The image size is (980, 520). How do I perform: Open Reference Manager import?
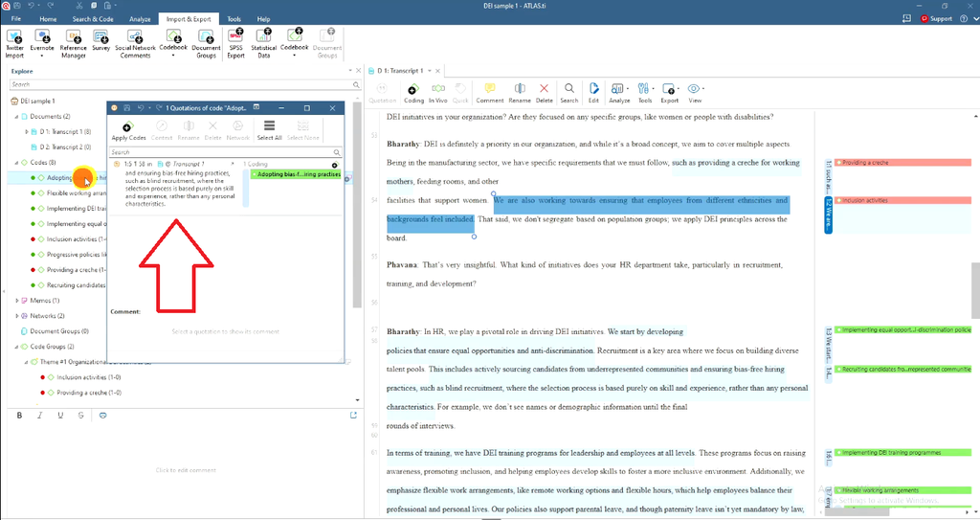pyautogui.click(x=73, y=43)
